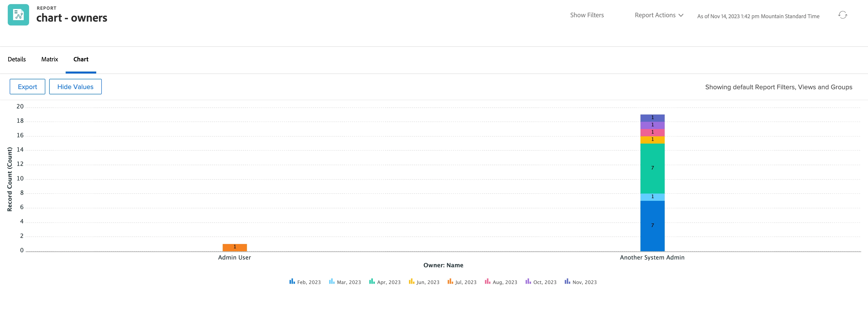The height and width of the screenshot is (309, 868).
Task: Click the Jul, 2023 legend icon
Action: coord(450,281)
